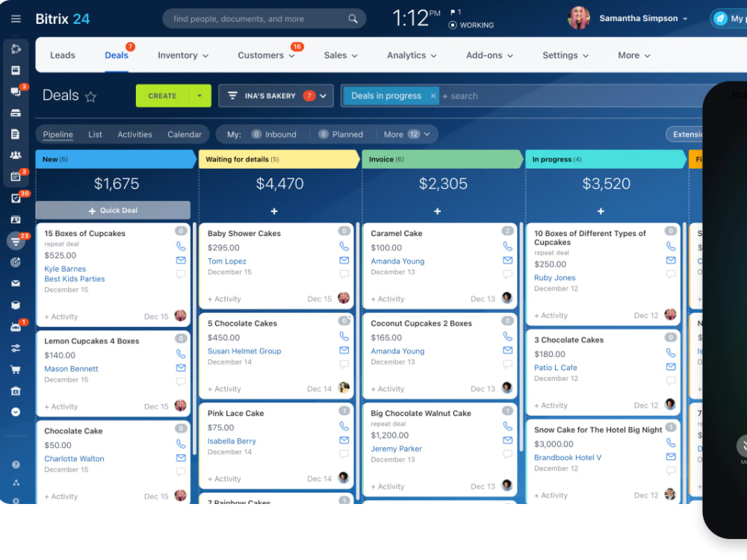Viewport: 747px width, 560px height.
Task: Open comments on Chocolate Cake deal
Action: (x=181, y=471)
